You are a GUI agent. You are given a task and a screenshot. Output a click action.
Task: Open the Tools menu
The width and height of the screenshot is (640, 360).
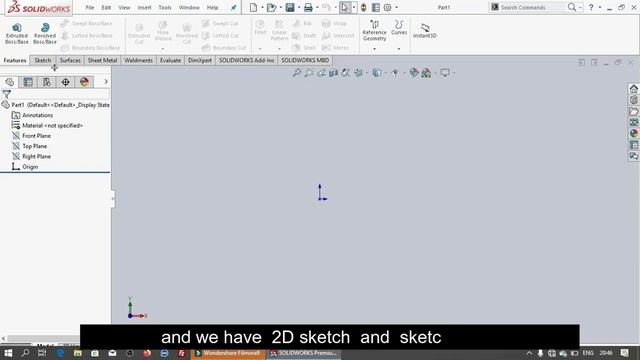(165, 7)
